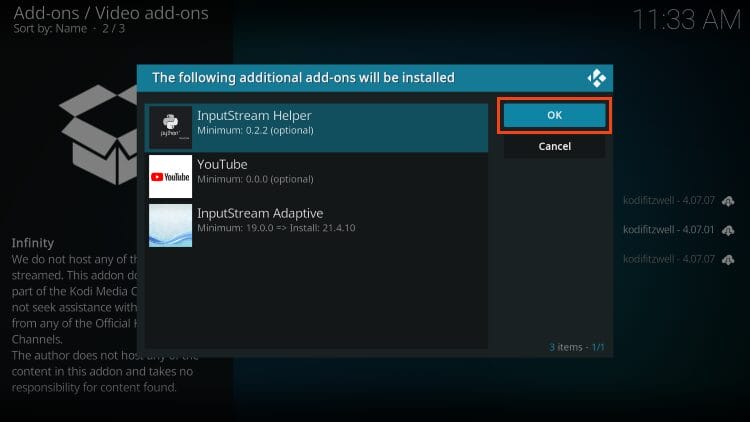
Task: Click the dialog title about additional add-ons
Action: click(303, 78)
